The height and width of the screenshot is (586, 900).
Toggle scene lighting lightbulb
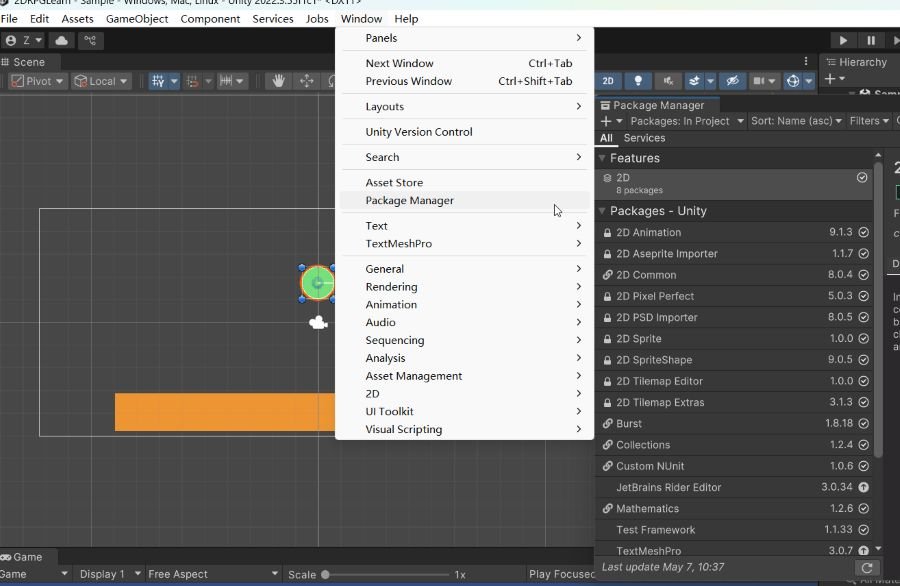coord(638,81)
